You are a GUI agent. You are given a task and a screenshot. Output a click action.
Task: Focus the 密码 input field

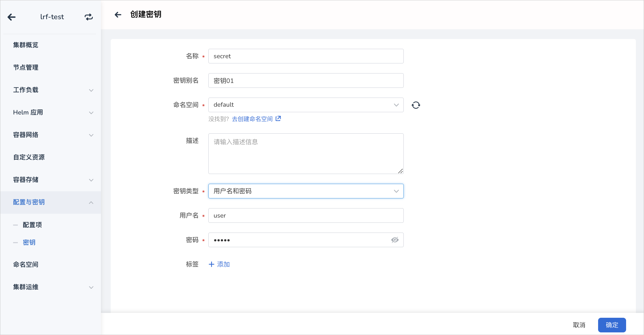306,240
